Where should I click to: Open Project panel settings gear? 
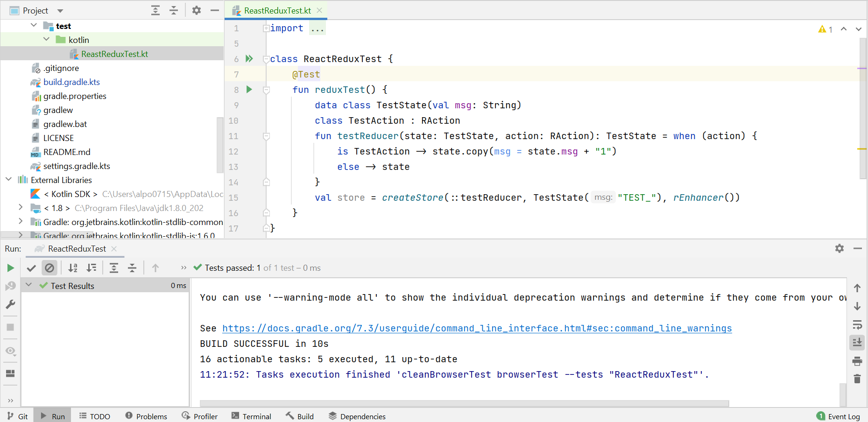[197, 10]
